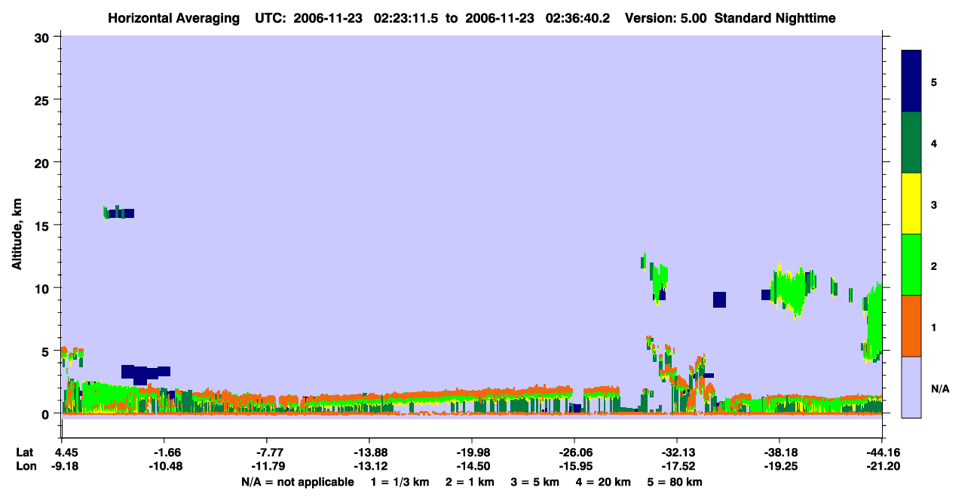
Task: Click the orange level 1 colorbar segment
Action: coord(911,326)
